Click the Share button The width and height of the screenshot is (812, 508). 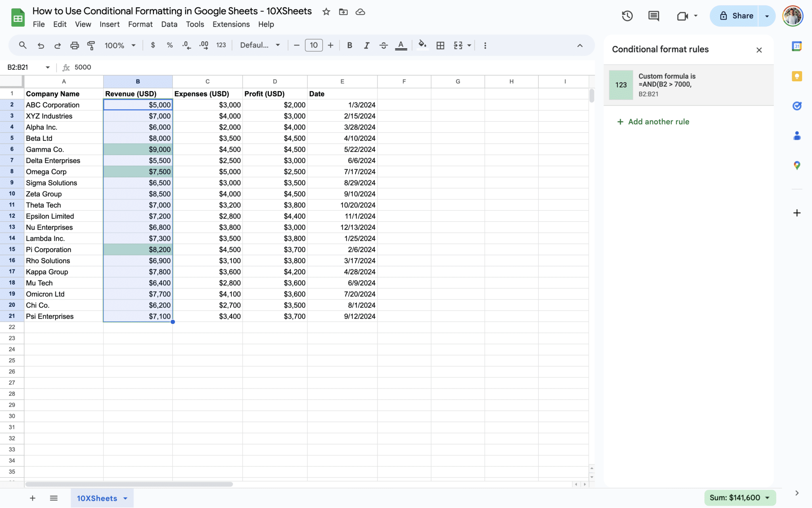click(736, 16)
